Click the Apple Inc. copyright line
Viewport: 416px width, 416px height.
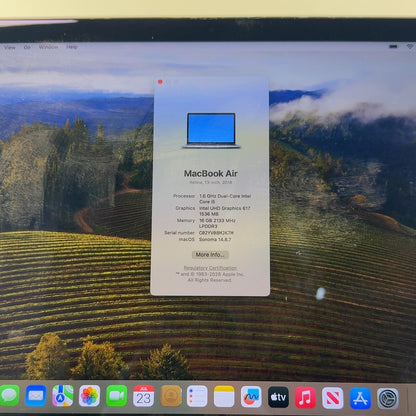pos(210,274)
